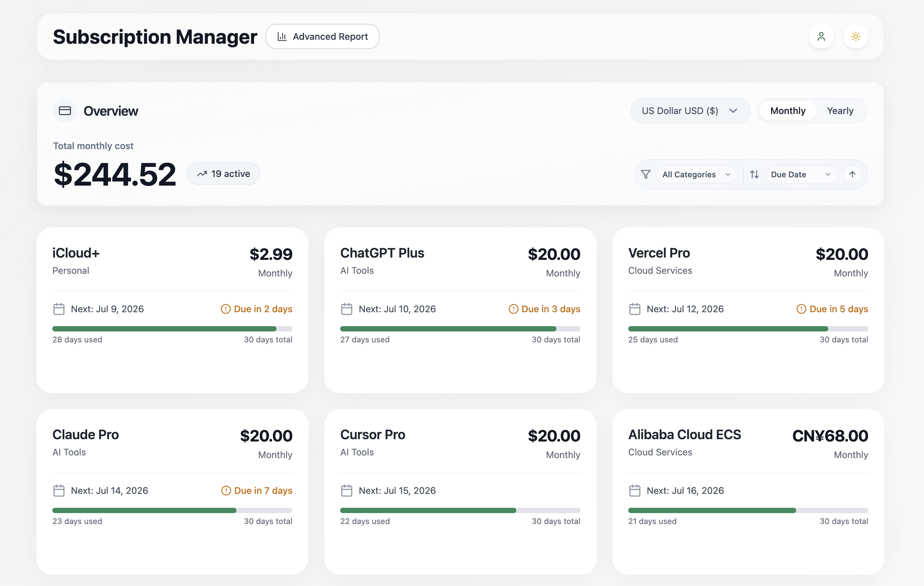Click the 'Due in 2 days' warning text
Screen dimensions: 924x586
[263, 309]
